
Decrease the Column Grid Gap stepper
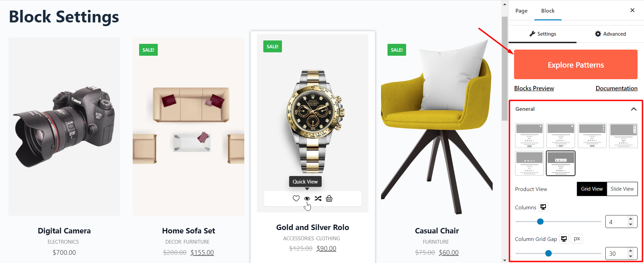630,256
